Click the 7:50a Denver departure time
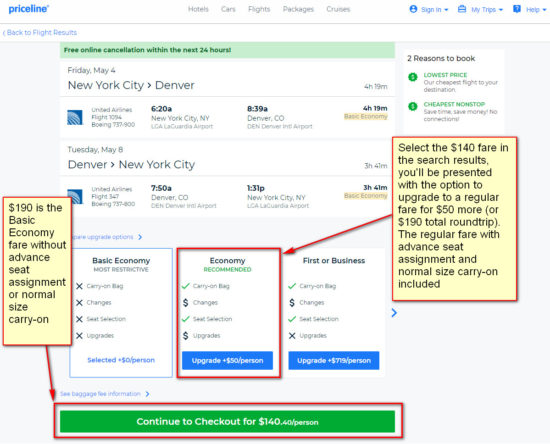The height and width of the screenshot is (444, 550). pyautogui.click(x=161, y=188)
